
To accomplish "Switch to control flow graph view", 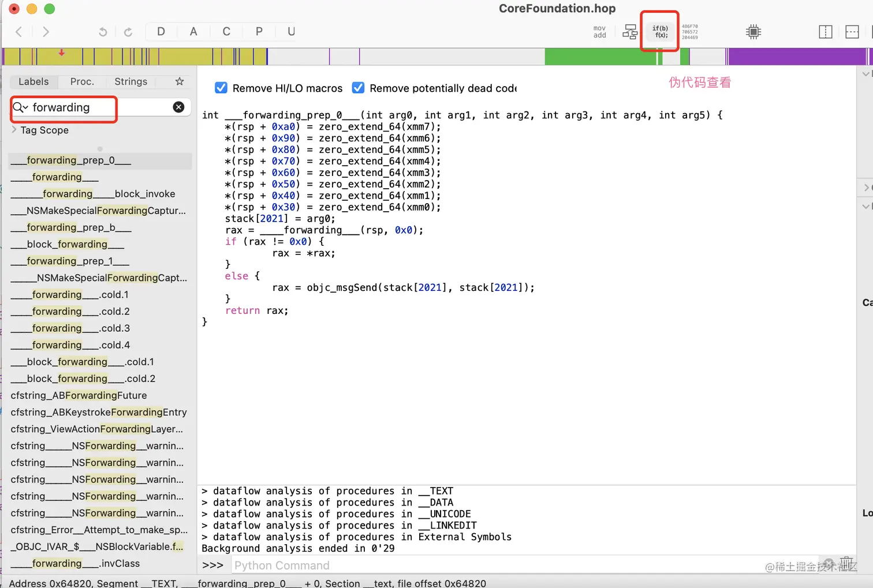I will point(630,32).
